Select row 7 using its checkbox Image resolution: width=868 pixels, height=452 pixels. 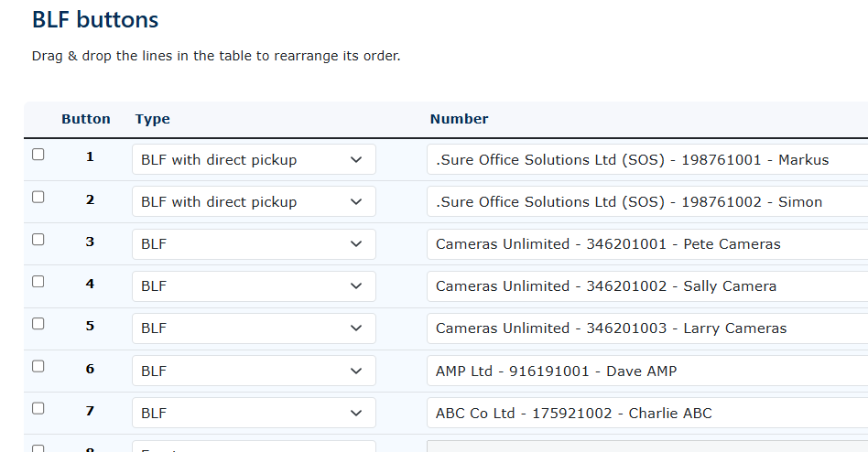coord(38,408)
